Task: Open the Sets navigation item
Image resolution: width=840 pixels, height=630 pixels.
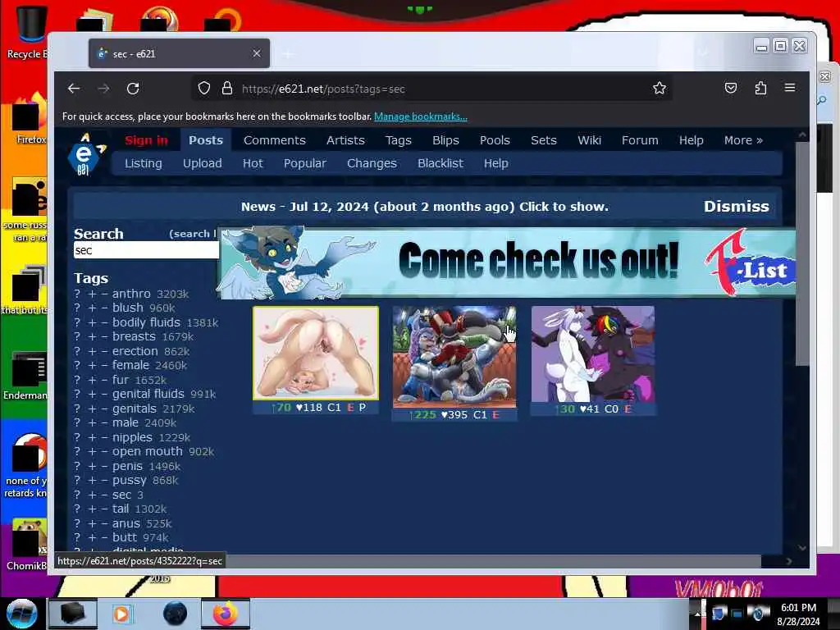Action: [x=543, y=140]
